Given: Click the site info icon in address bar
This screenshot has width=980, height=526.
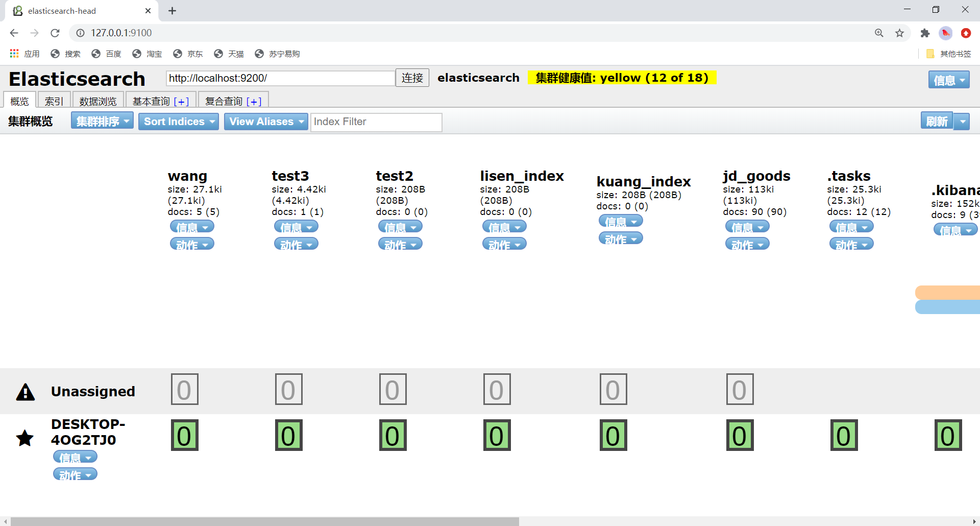Looking at the screenshot, I should point(80,33).
